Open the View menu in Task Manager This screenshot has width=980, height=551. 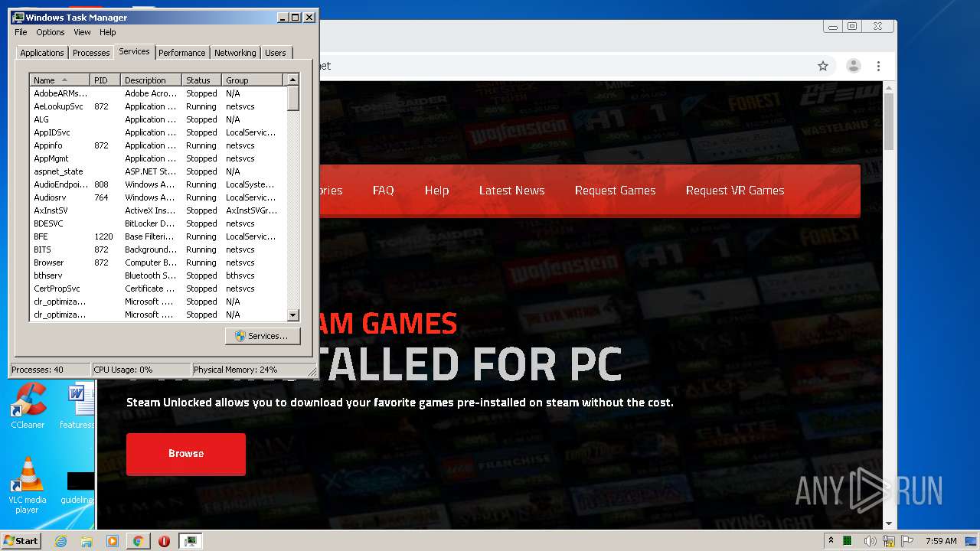[82, 32]
